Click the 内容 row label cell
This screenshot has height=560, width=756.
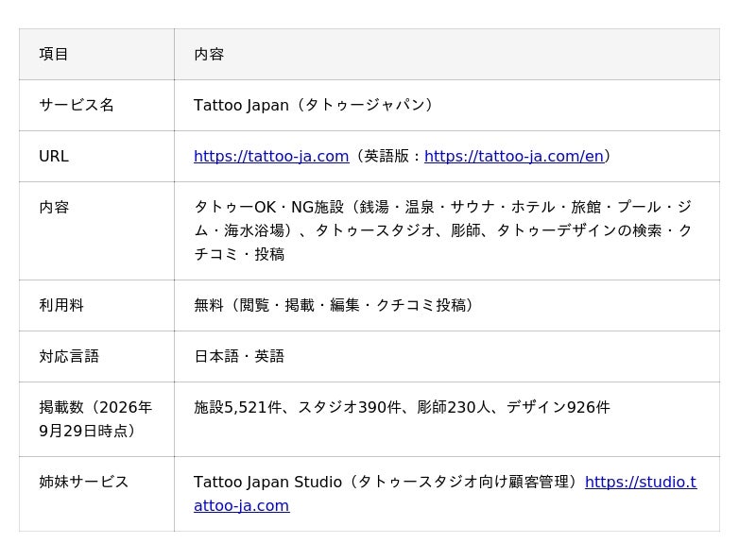[x=96, y=230]
